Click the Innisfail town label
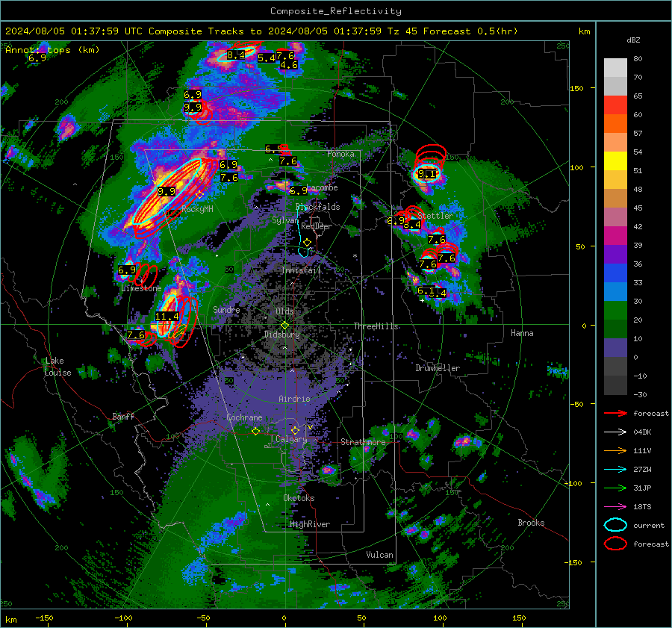This screenshot has width=672, height=628. tap(302, 270)
